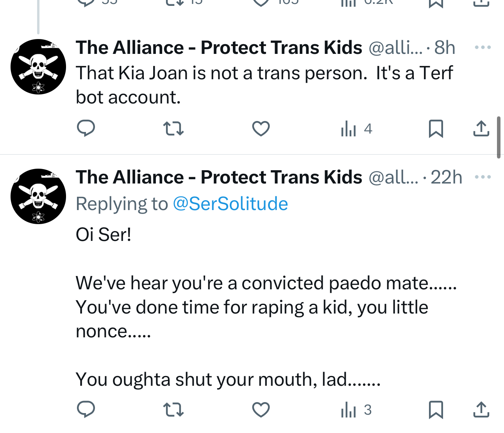Click the skull avatar on the 22h tweet
This screenshot has width=504, height=433.
pyautogui.click(x=38, y=196)
